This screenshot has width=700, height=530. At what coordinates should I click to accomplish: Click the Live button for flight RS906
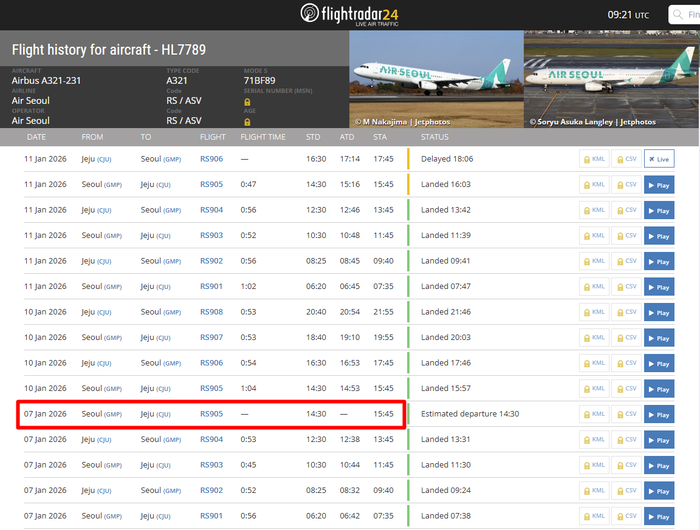[659, 158]
